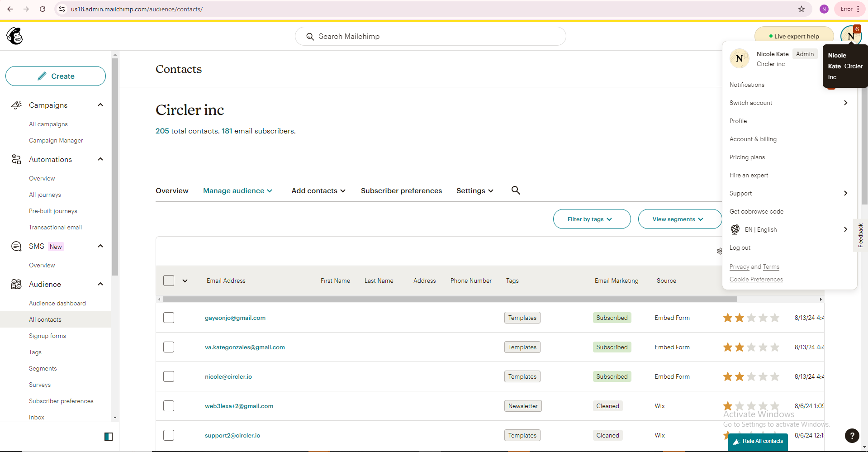Viewport: 868px width, 452px height.
Task: Select the nicole@circler.io row checkbox
Action: pyautogui.click(x=169, y=376)
